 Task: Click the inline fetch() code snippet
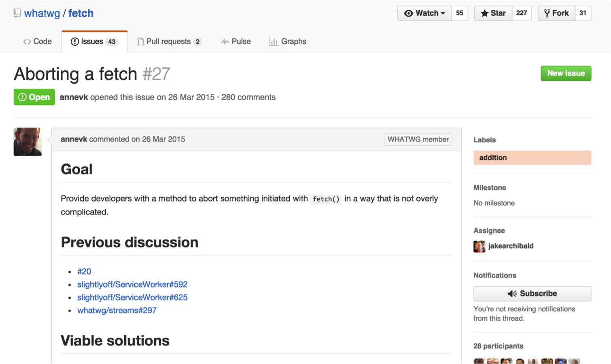[x=326, y=199]
